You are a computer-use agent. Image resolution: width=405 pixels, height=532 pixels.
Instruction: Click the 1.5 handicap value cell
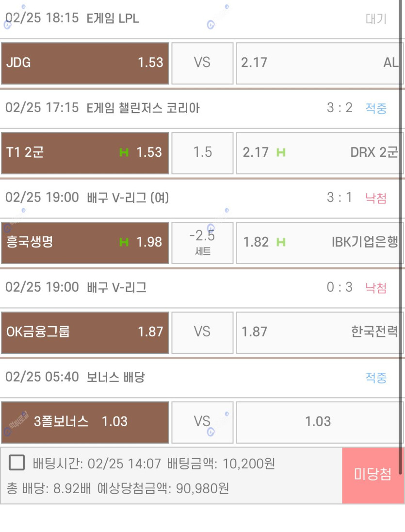click(x=202, y=153)
